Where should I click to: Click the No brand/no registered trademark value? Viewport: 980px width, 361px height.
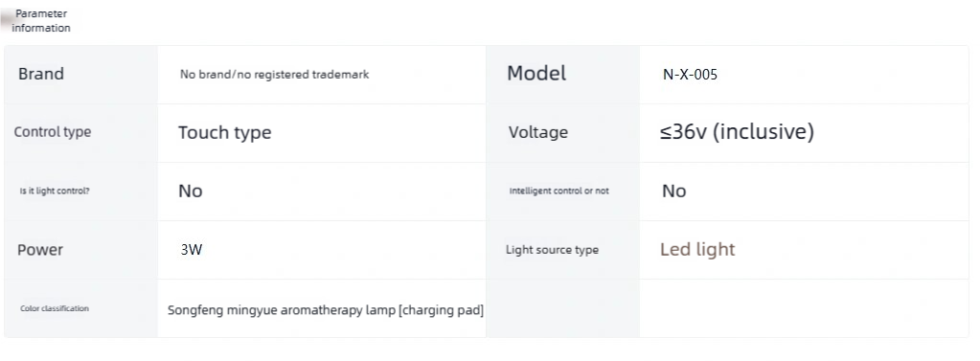click(x=274, y=75)
